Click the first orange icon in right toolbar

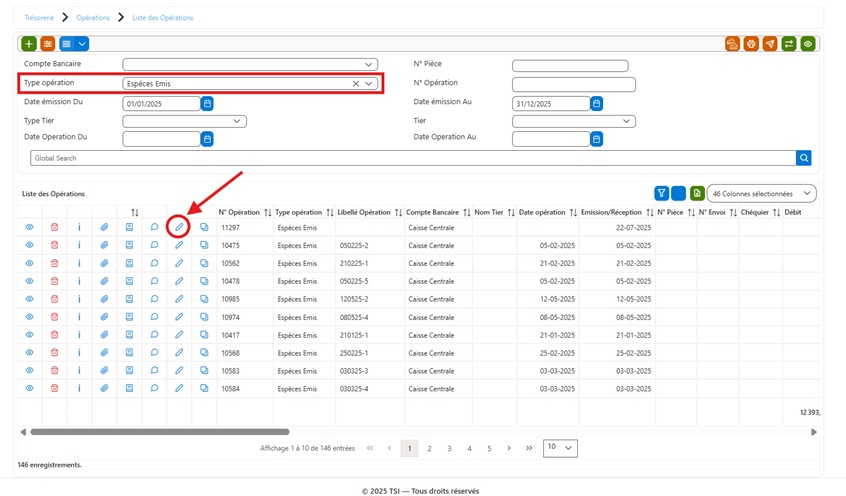[732, 44]
